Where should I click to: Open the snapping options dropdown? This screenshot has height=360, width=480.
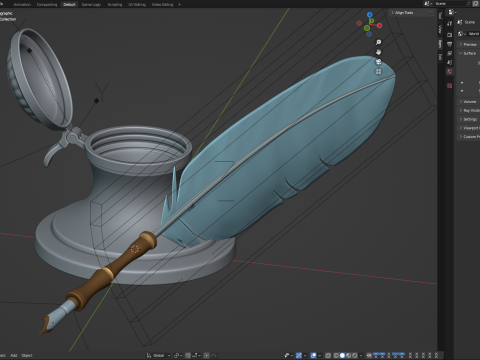pos(196,355)
